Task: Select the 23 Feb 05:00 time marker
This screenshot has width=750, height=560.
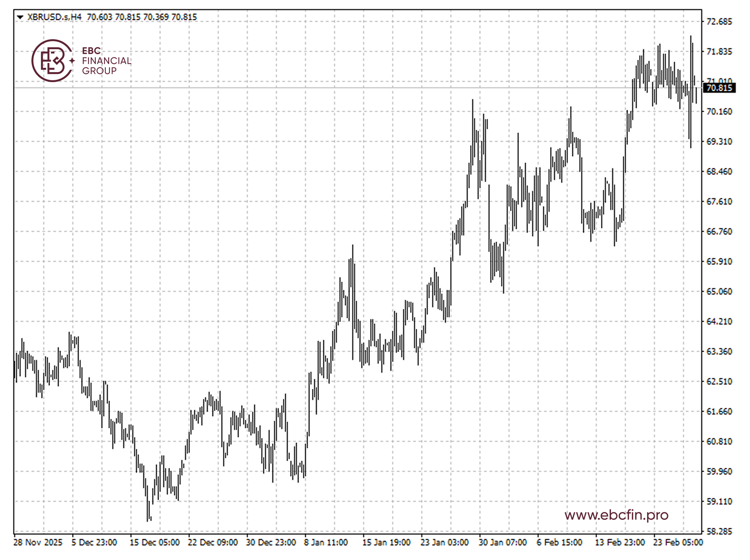Action: [678, 542]
